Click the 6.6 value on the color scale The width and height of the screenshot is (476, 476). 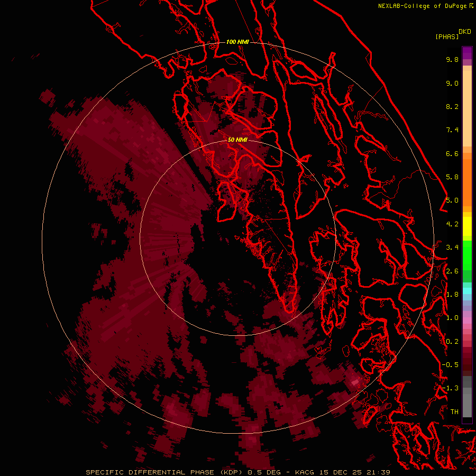click(452, 153)
